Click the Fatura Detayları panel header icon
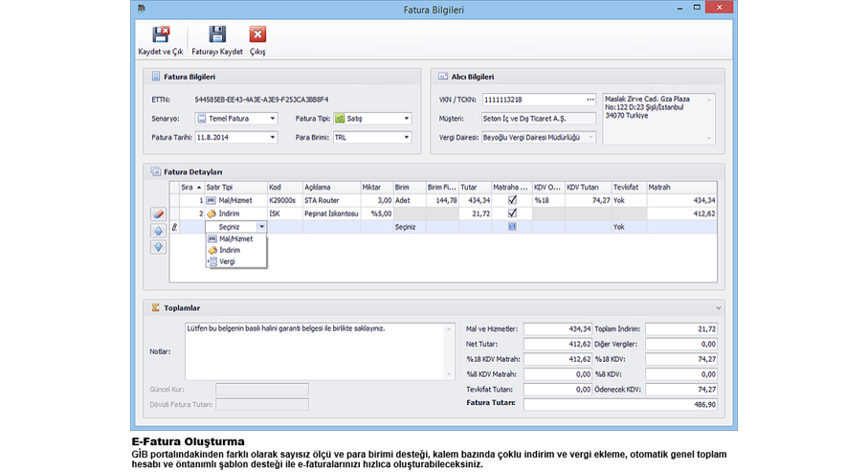The width and height of the screenshot is (868, 472). point(156,172)
